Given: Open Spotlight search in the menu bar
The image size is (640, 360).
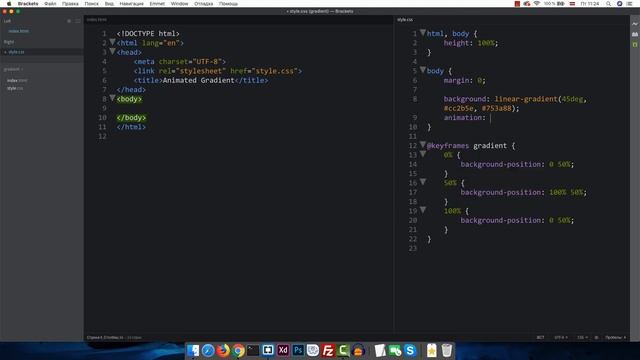Looking at the screenshot, I should (x=608, y=4).
